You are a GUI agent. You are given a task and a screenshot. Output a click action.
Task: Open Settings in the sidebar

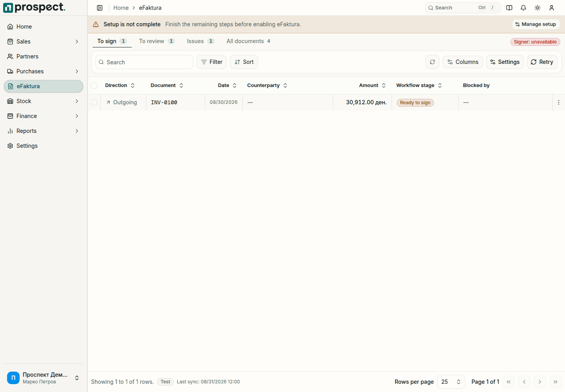tap(44, 146)
